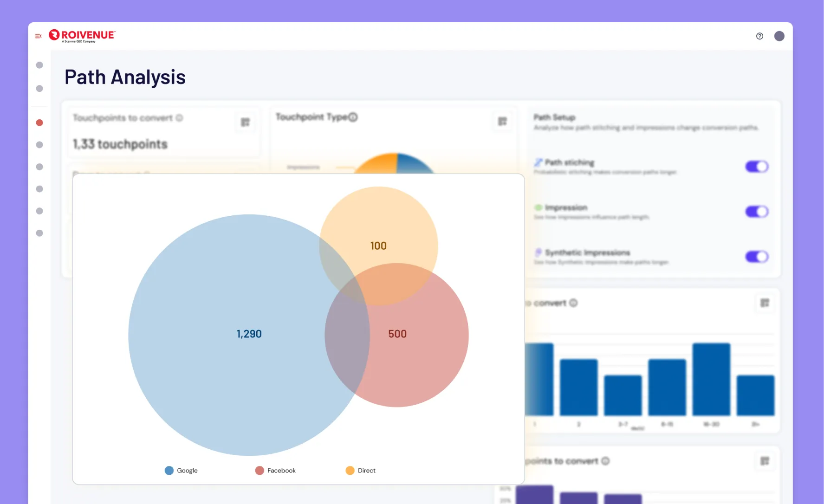Turn off the Impression toggle
The height and width of the screenshot is (504, 824).
pyautogui.click(x=757, y=212)
